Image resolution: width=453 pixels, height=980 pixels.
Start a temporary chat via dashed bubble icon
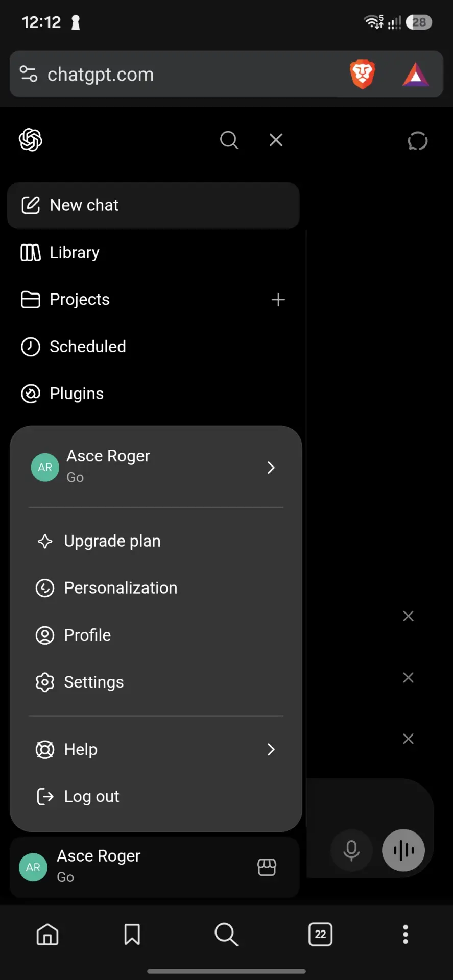tap(418, 141)
